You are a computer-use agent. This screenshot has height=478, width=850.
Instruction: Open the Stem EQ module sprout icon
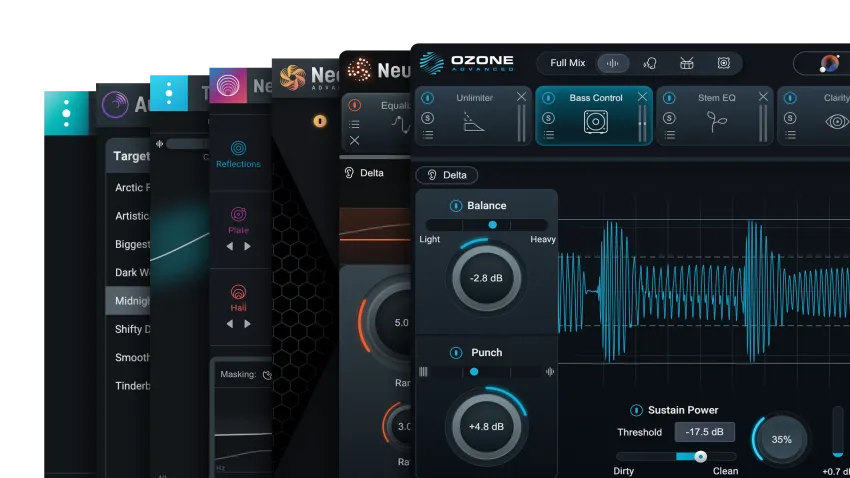pyautogui.click(x=717, y=122)
